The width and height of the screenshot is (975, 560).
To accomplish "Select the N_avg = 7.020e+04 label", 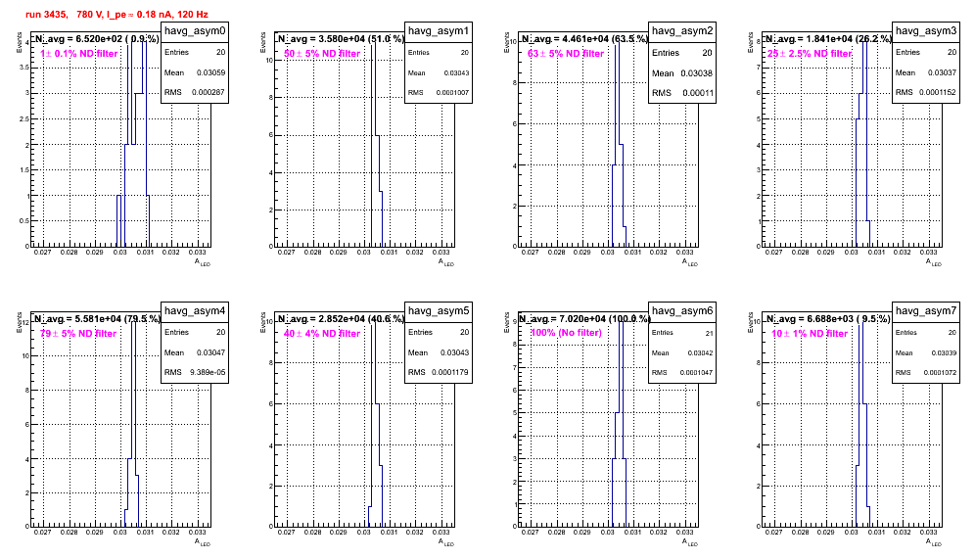I will [584, 318].
